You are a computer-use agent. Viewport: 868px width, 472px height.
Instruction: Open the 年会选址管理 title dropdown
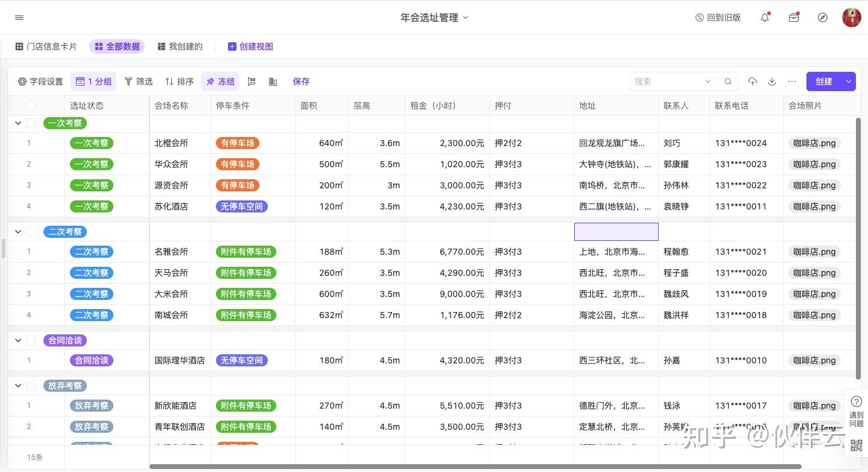tap(434, 18)
